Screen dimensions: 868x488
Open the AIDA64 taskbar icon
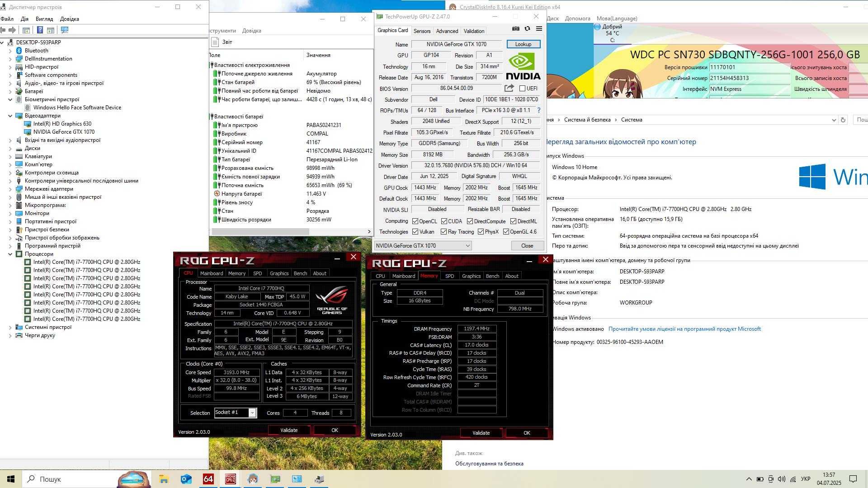coord(208,479)
